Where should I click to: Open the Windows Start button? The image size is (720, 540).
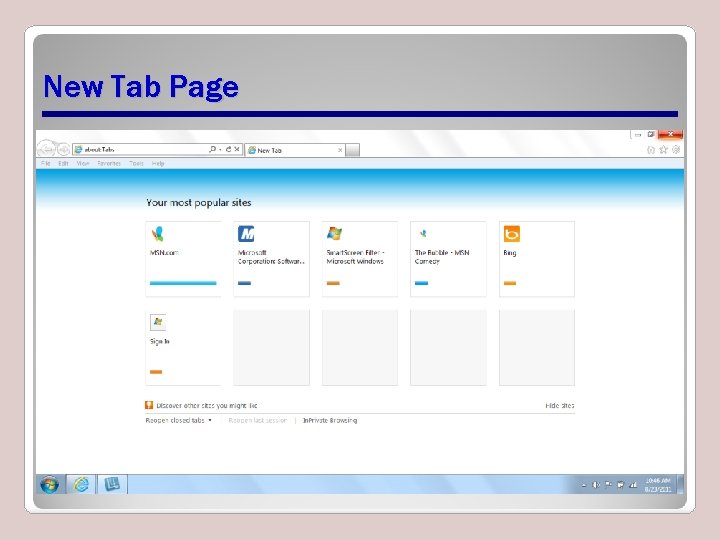50,485
